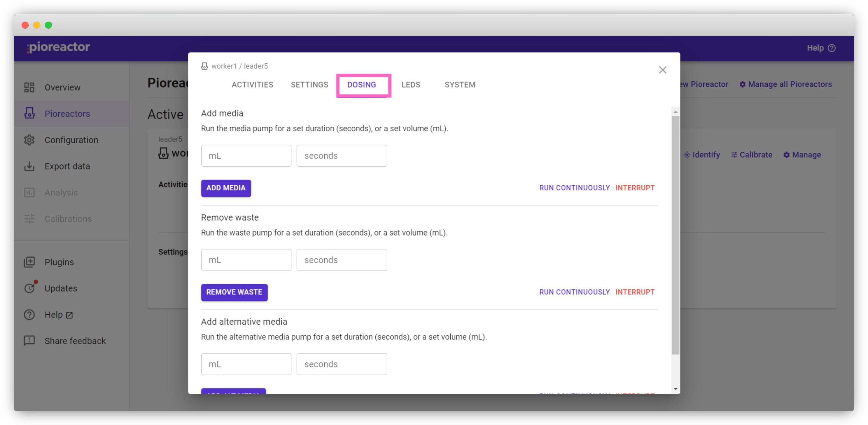Click the REMOVE WASTE button
The image size is (868, 425).
(x=234, y=292)
